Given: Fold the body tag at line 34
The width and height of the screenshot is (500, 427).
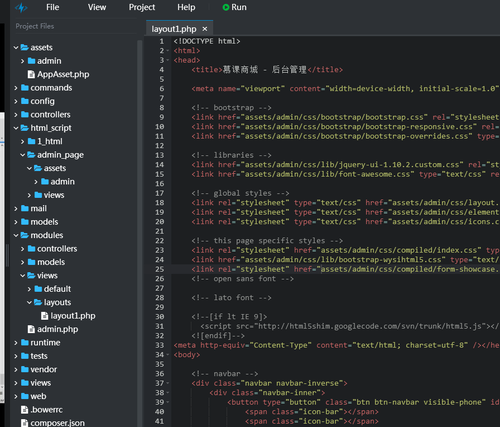Looking at the screenshot, I should [168, 355].
